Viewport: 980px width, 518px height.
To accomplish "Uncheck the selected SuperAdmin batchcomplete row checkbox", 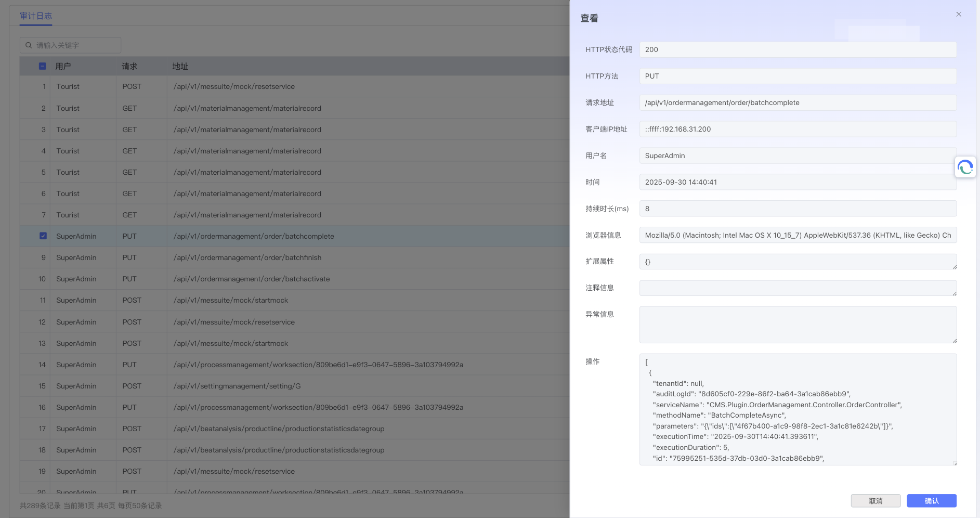I will tap(43, 236).
